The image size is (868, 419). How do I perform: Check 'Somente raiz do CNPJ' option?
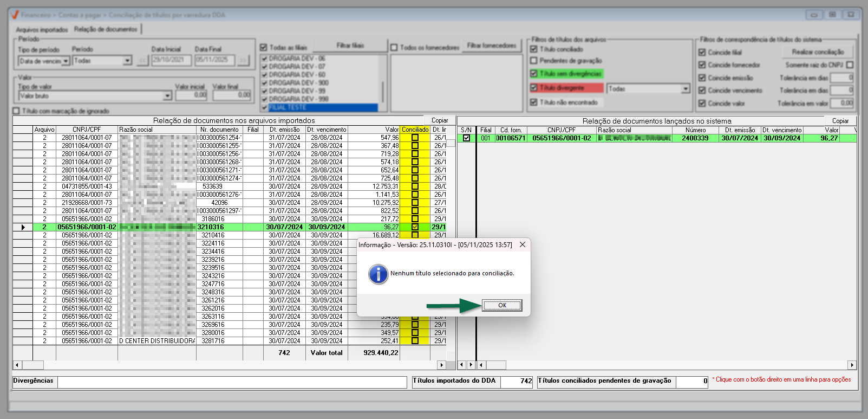[850, 65]
